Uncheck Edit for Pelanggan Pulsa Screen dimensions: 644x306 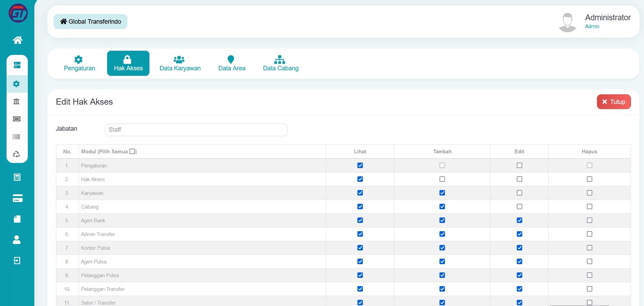(x=519, y=275)
